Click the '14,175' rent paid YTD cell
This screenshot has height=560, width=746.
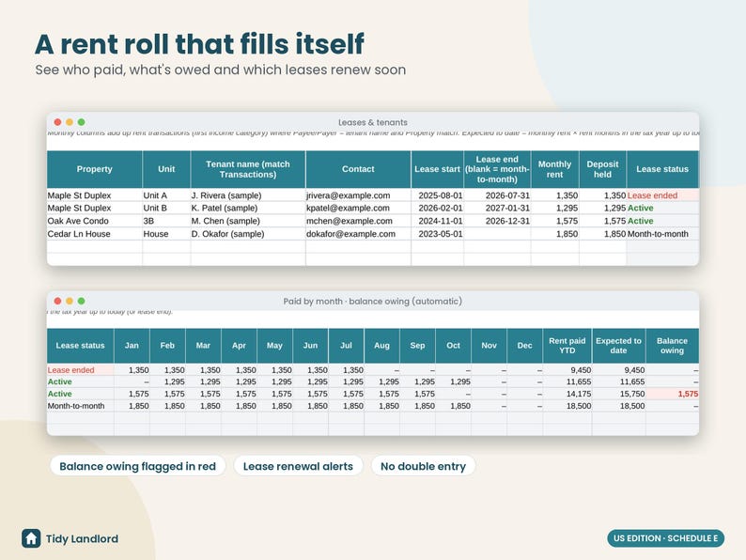(x=567, y=394)
